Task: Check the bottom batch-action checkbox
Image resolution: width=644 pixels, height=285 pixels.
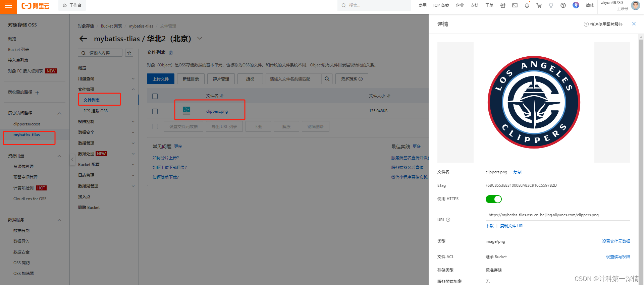Action: [x=155, y=126]
